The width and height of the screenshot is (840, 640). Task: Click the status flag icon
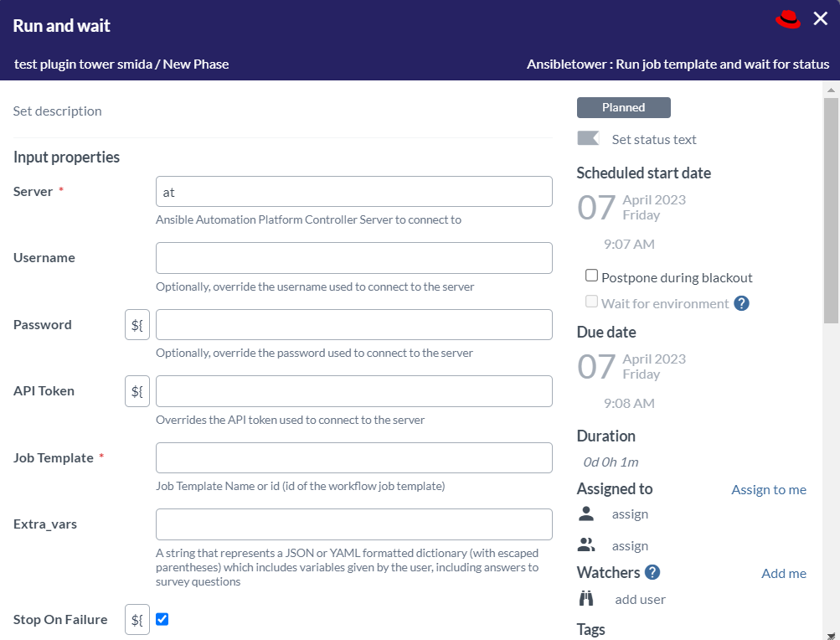[588, 138]
